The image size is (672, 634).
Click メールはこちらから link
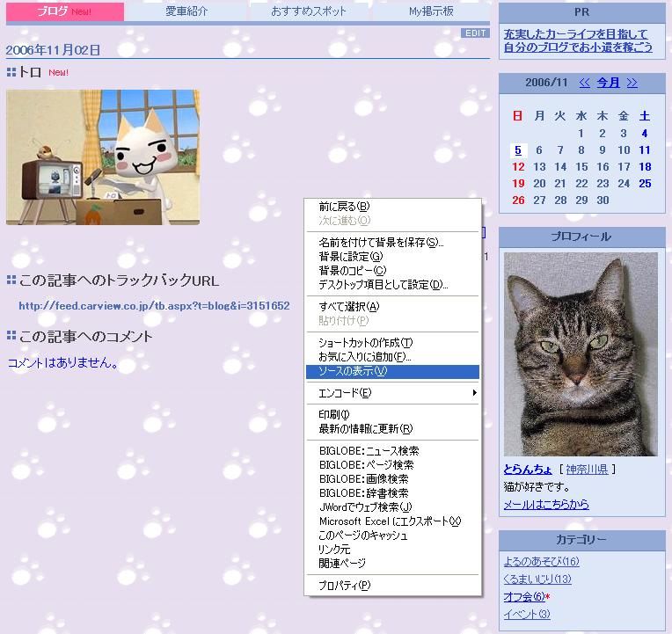pyautogui.click(x=546, y=504)
